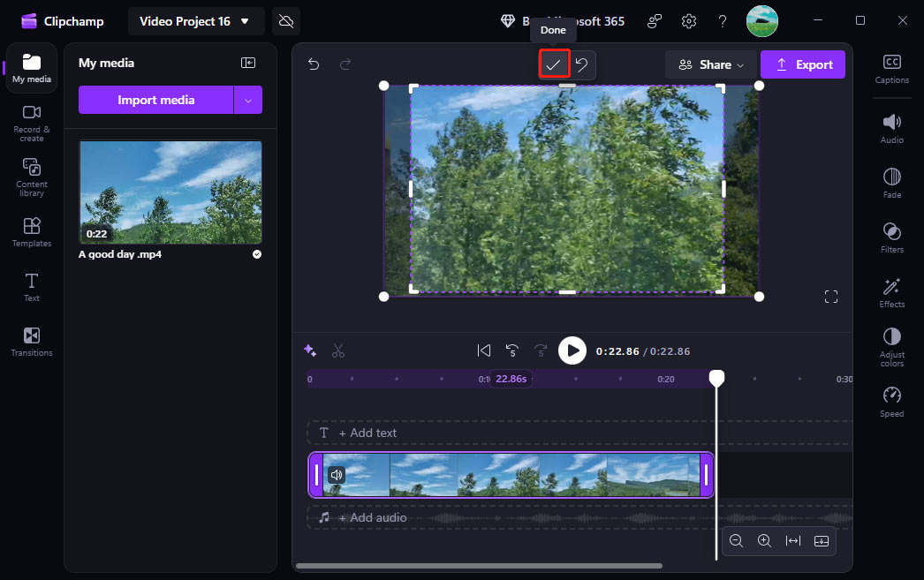Open the Filters panel

tap(891, 237)
